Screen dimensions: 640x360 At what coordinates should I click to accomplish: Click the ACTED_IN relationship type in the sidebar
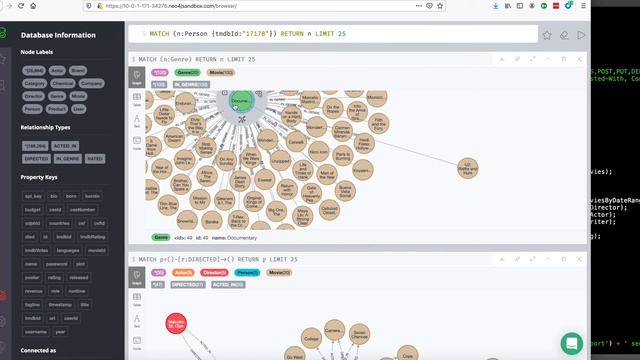click(65, 146)
